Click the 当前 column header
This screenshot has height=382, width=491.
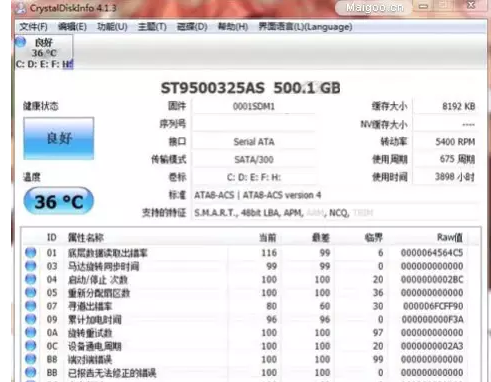(x=268, y=237)
